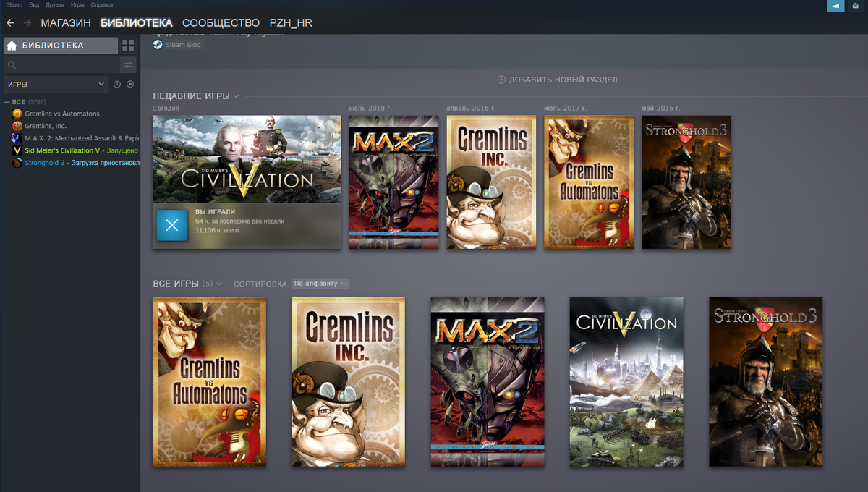Switch to the СООБЩЕСТВО tab
This screenshot has height=492, width=868.
[220, 22]
